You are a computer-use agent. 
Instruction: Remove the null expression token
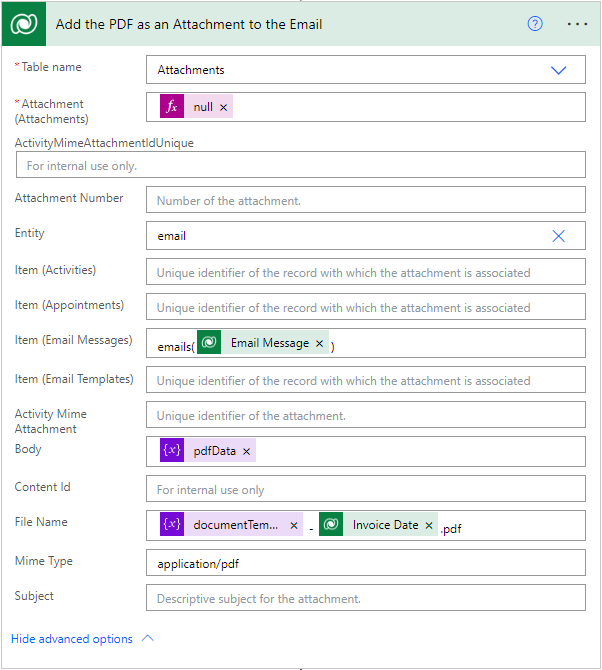223,107
